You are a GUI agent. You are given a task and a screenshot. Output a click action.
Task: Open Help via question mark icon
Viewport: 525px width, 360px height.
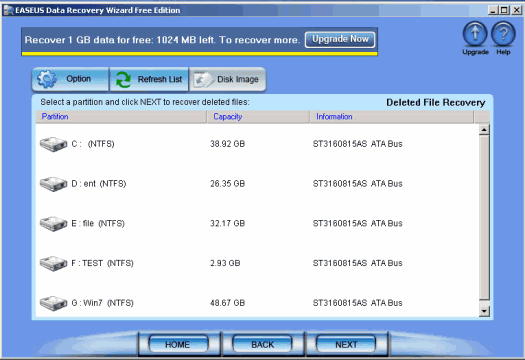click(x=503, y=34)
